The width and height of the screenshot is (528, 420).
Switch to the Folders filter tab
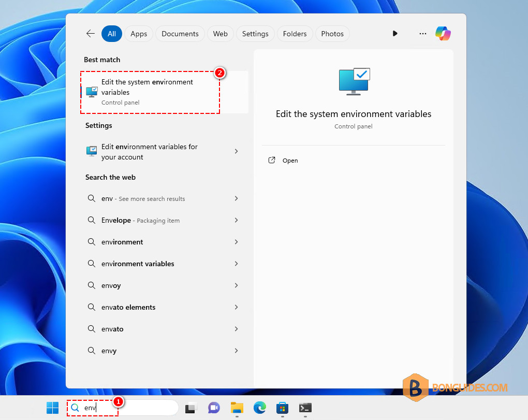point(295,34)
